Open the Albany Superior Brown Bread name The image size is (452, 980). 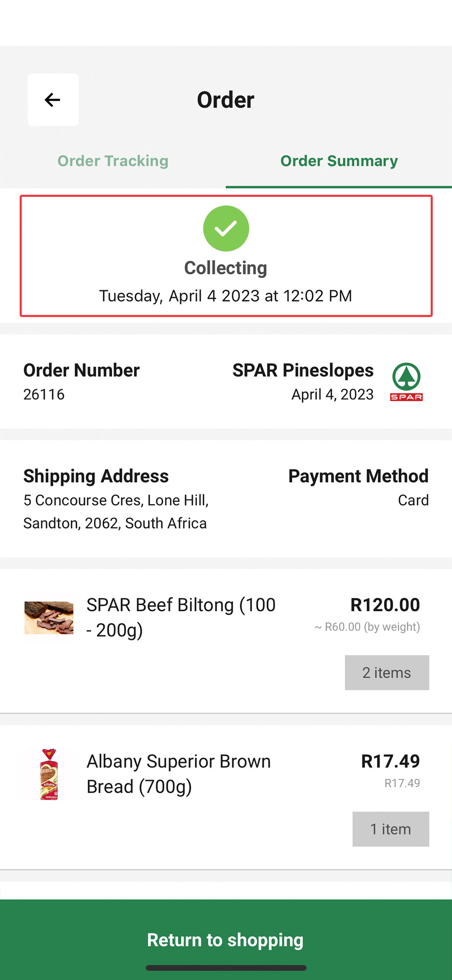click(x=179, y=774)
